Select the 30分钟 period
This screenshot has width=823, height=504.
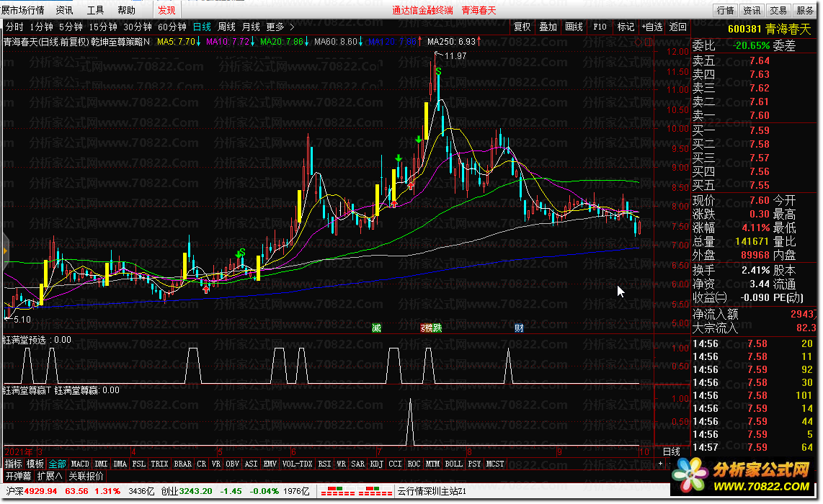[138, 27]
